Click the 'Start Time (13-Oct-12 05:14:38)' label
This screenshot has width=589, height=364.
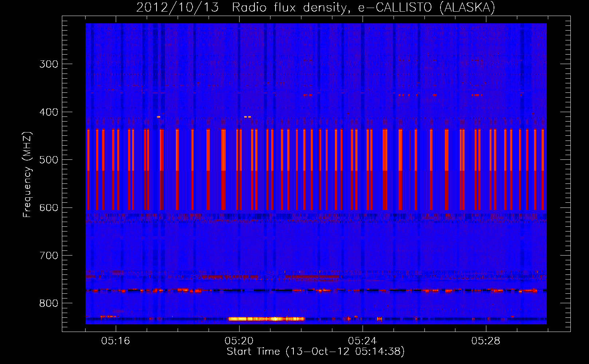316,352
